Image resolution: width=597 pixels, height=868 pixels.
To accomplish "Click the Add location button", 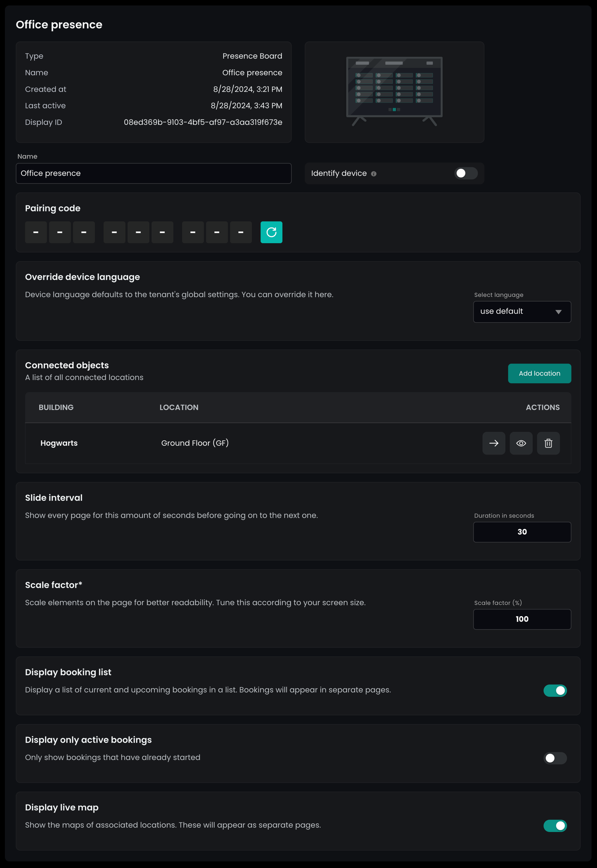I will (539, 373).
